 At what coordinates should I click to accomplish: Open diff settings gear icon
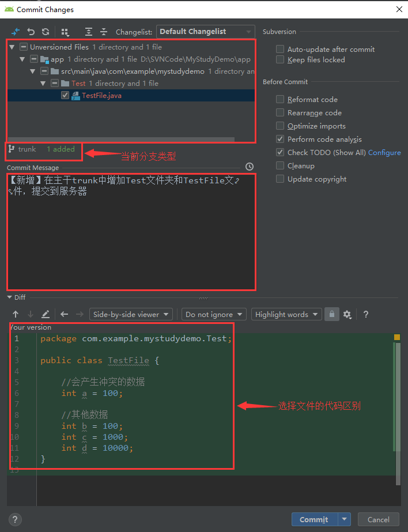point(347,315)
